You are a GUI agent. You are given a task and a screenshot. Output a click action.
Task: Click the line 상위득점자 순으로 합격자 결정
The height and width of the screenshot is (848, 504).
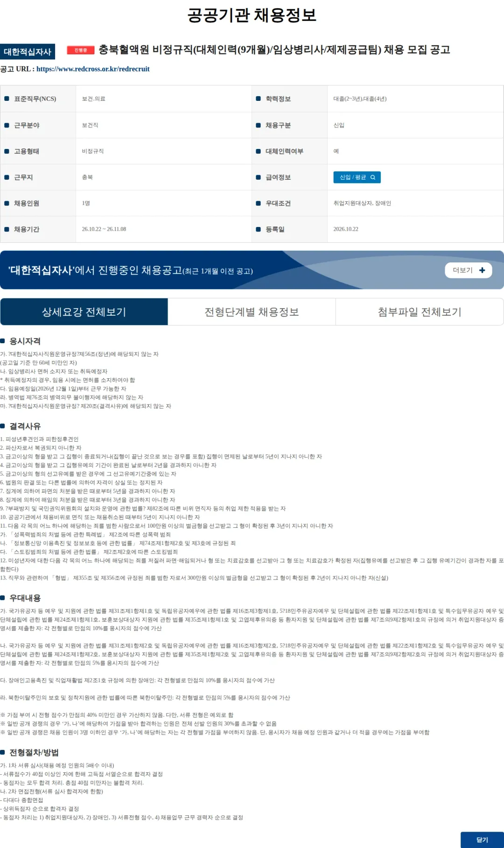[40, 809]
